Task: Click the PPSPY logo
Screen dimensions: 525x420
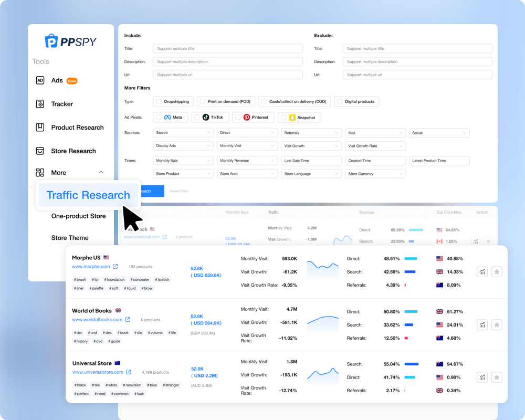Action: click(71, 41)
